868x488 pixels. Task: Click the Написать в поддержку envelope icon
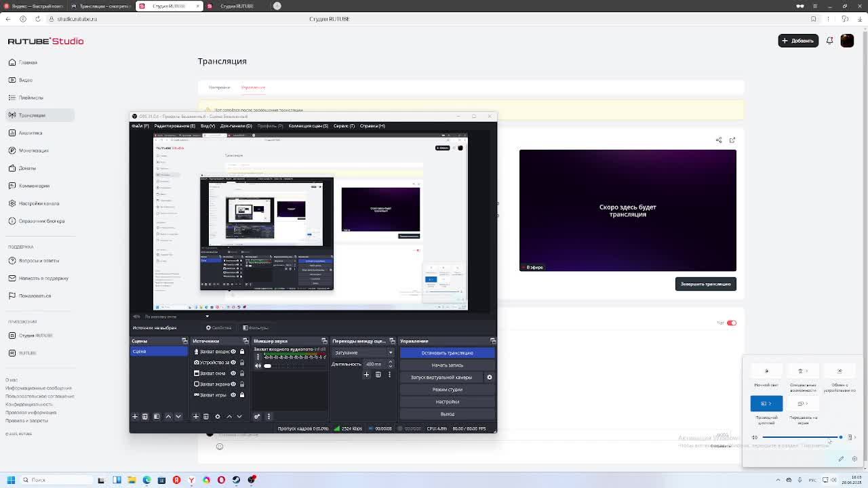point(12,278)
